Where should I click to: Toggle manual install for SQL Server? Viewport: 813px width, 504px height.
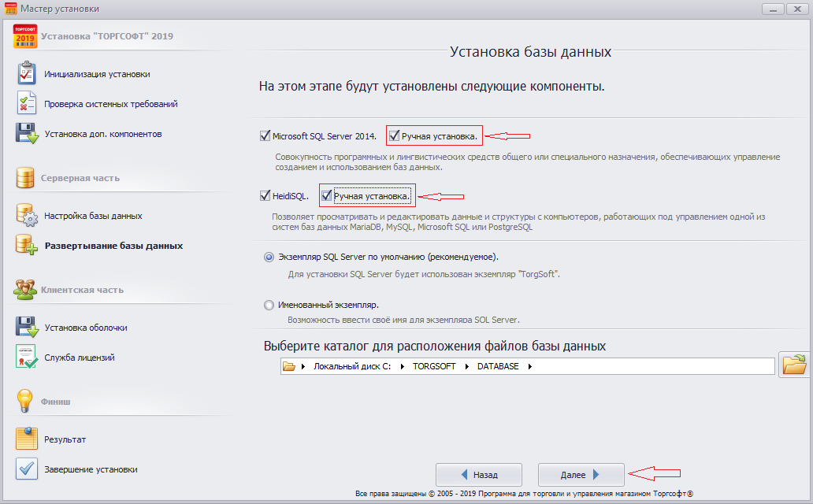point(395,136)
